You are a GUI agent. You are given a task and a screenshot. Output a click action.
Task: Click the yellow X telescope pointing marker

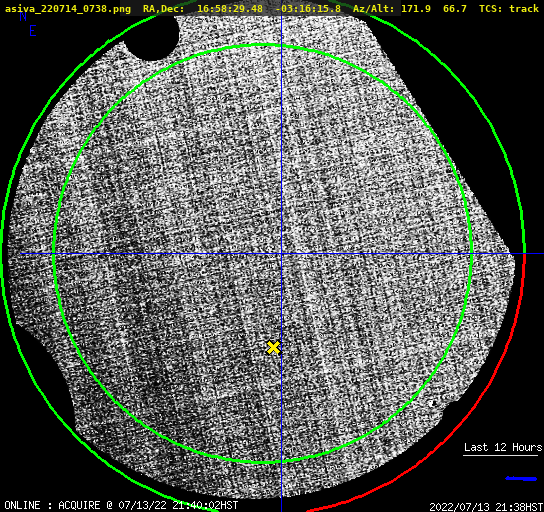pos(273,348)
